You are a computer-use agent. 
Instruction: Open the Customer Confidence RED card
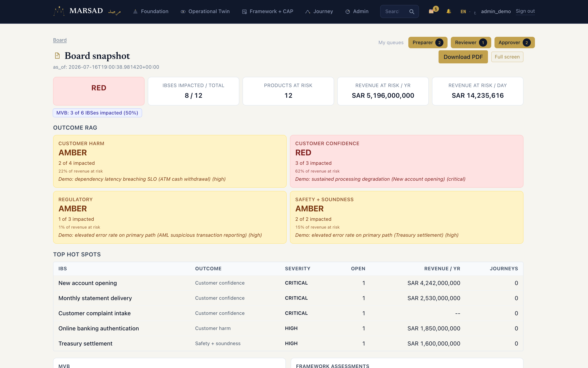406,161
